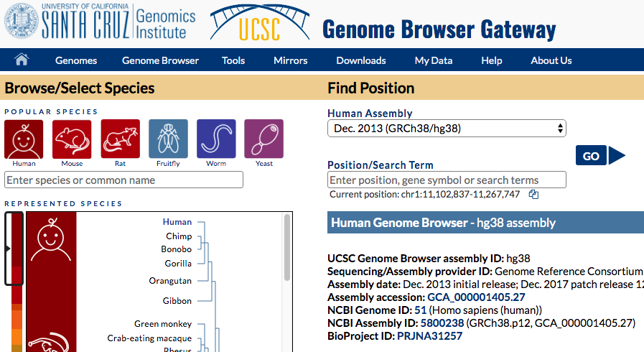Click Human Genome Browser hg38 assembly header
Screen dimensions: 644x352
pos(485,223)
